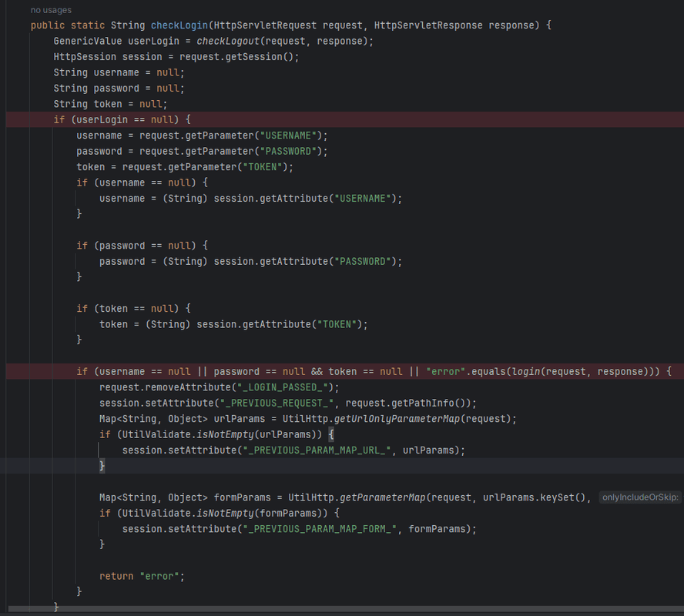
Task: Click the GenericValue type name
Action: tap(88, 41)
